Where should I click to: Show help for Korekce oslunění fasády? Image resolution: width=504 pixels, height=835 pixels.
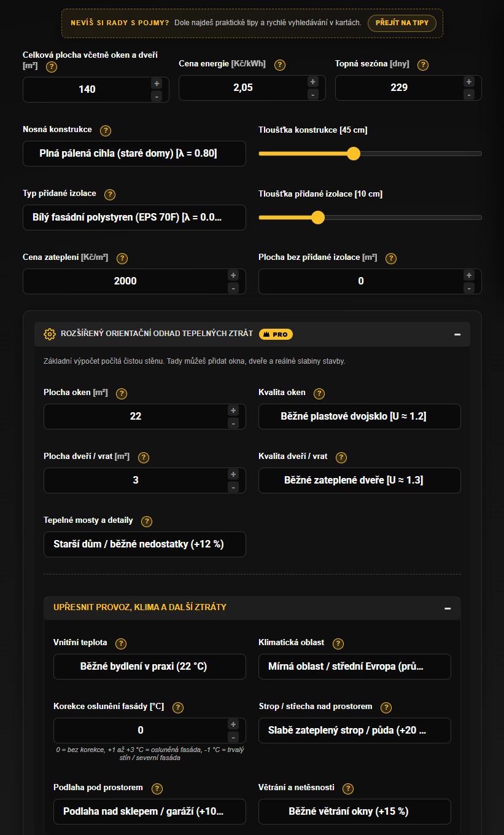pyautogui.click(x=178, y=707)
